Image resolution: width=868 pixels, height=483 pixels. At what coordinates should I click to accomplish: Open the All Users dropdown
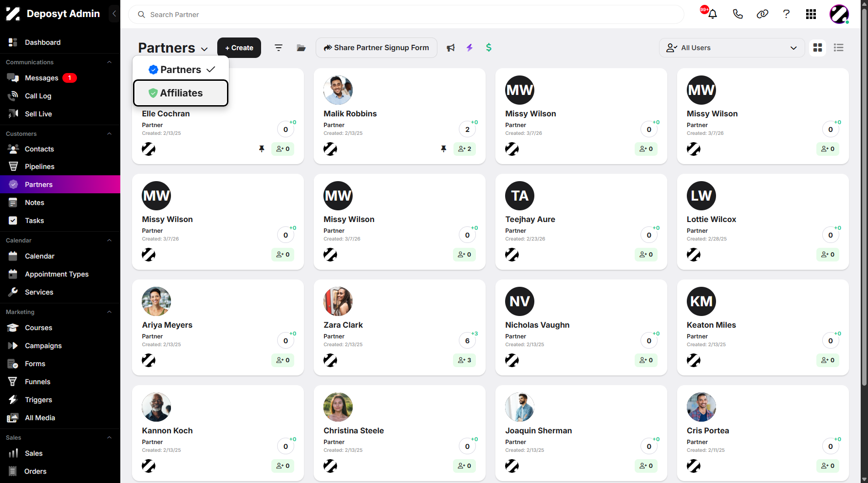(x=732, y=48)
